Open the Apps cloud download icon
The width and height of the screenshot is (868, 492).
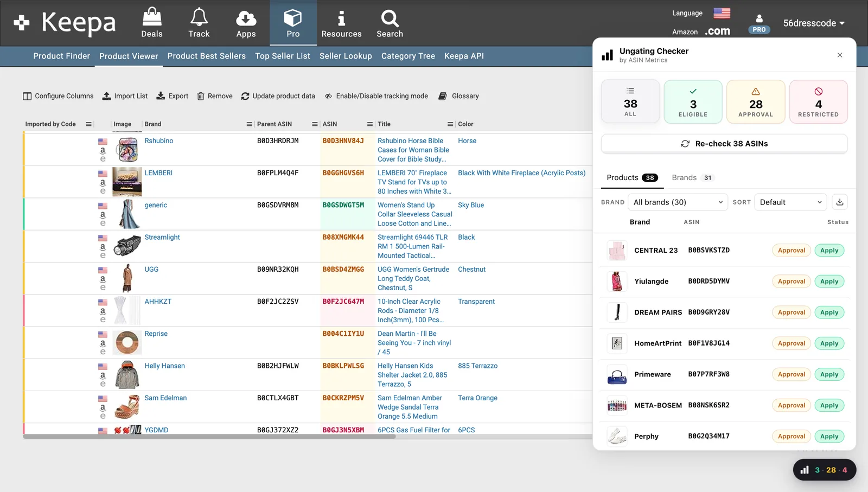[x=246, y=23]
